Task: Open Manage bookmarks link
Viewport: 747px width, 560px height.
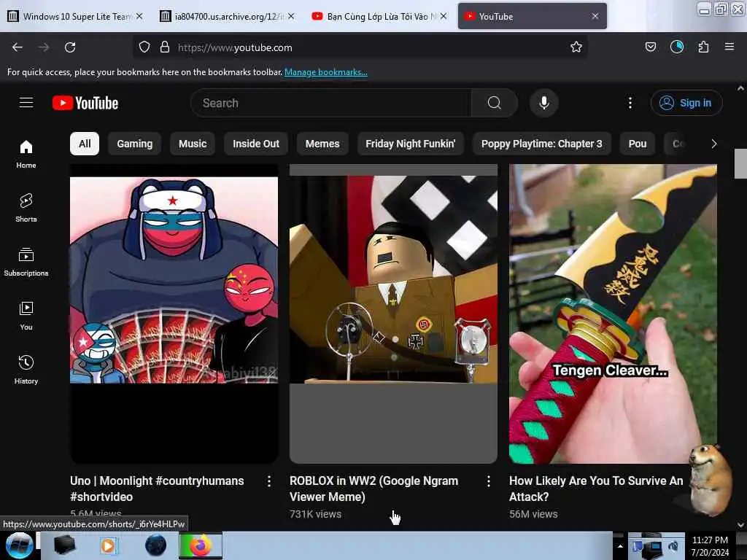Action: (x=326, y=72)
